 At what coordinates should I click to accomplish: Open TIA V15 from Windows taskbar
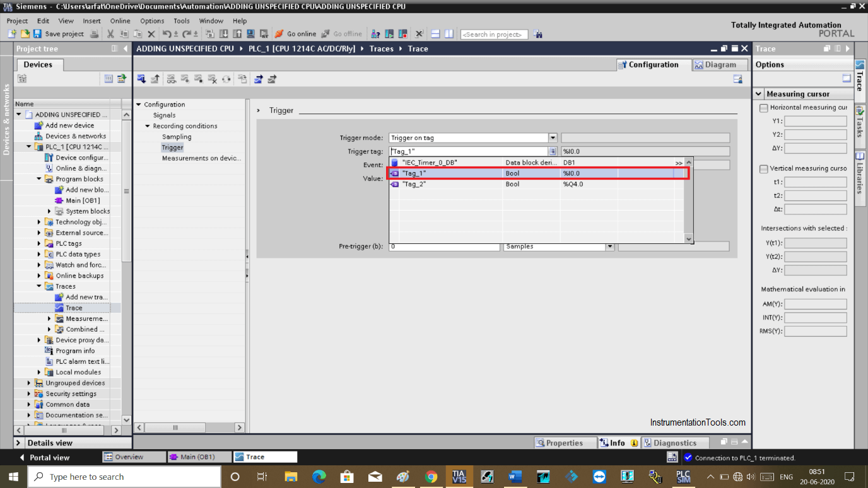tap(459, 477)
